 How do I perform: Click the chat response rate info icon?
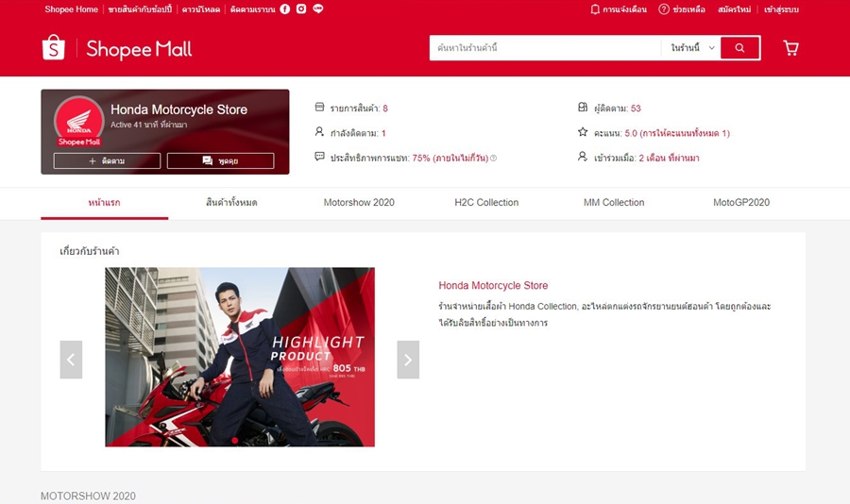point(493,159)
